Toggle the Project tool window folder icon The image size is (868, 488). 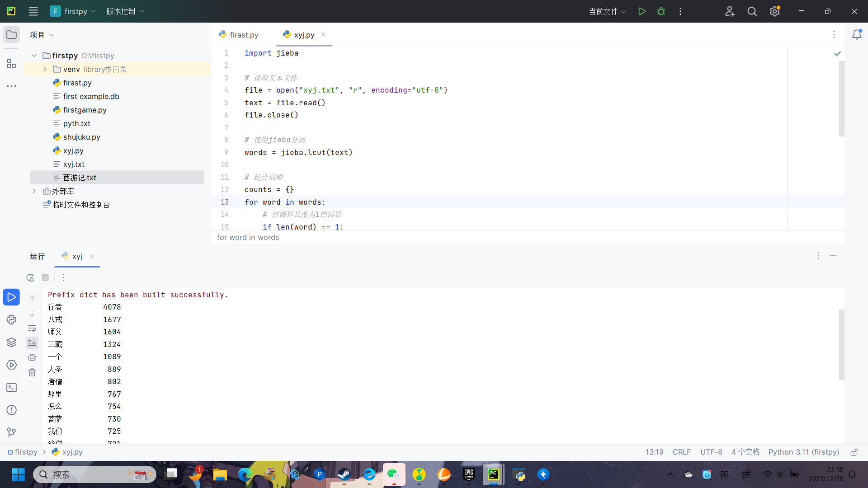tap(11, 35)
